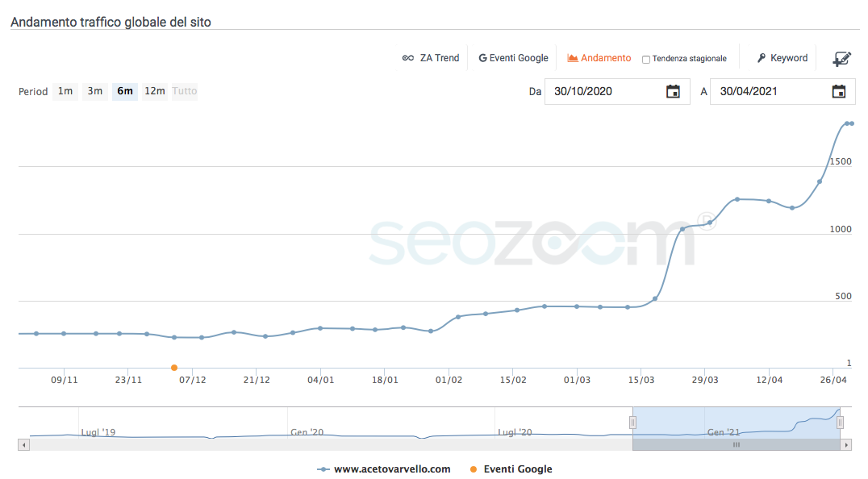The width and height of the screenshot is (868, 479).
Task: Select the 1m period option
Action: pyautogui.click(x=65, y=91)
